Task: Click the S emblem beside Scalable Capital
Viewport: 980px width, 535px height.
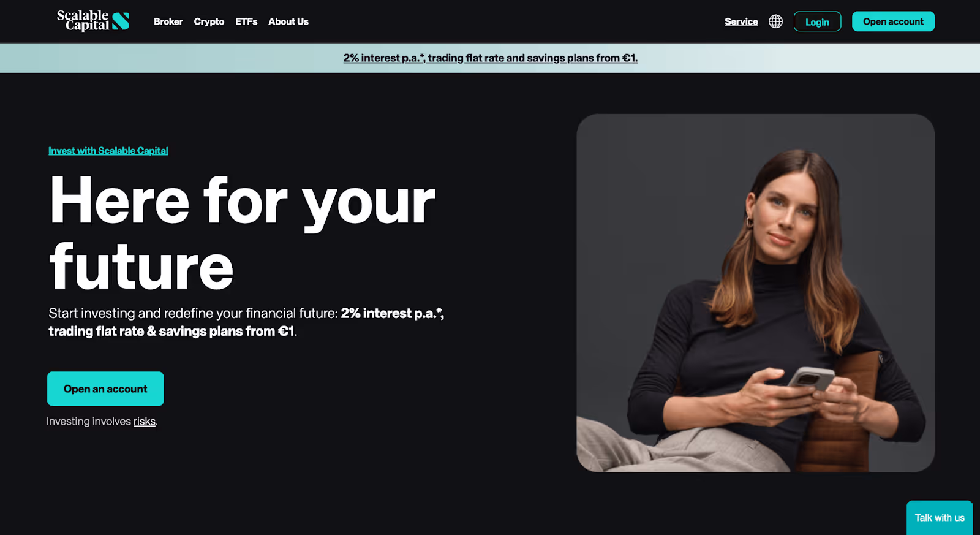Action: tap(121, 21)
